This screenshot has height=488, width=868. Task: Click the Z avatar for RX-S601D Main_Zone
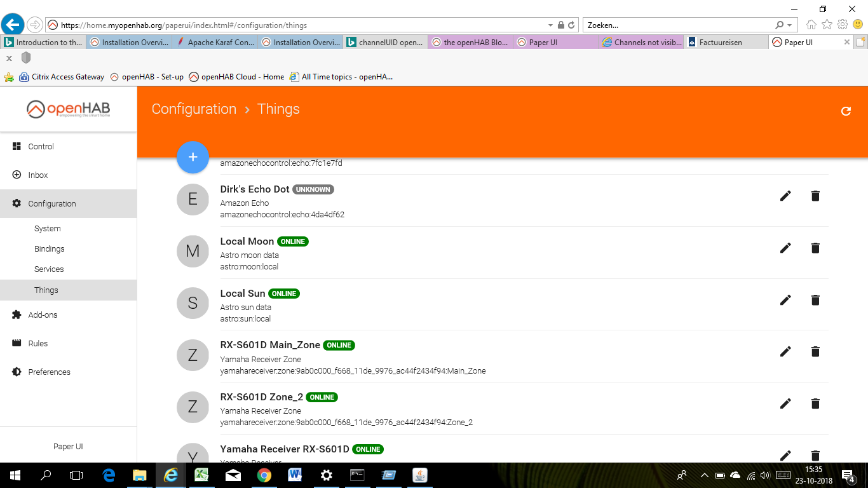(x=193, y=355)
